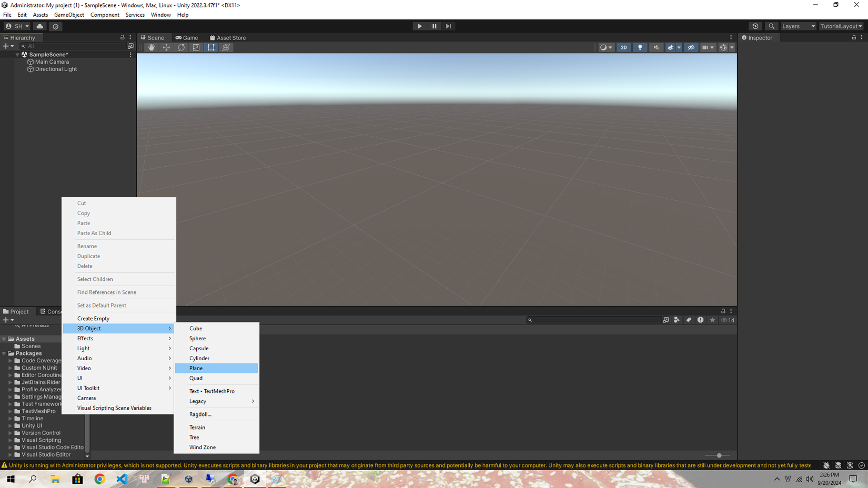
Task: Open Visual Studio Code from the taskbar
Action: pyautogui.click(x=122, y=479)
